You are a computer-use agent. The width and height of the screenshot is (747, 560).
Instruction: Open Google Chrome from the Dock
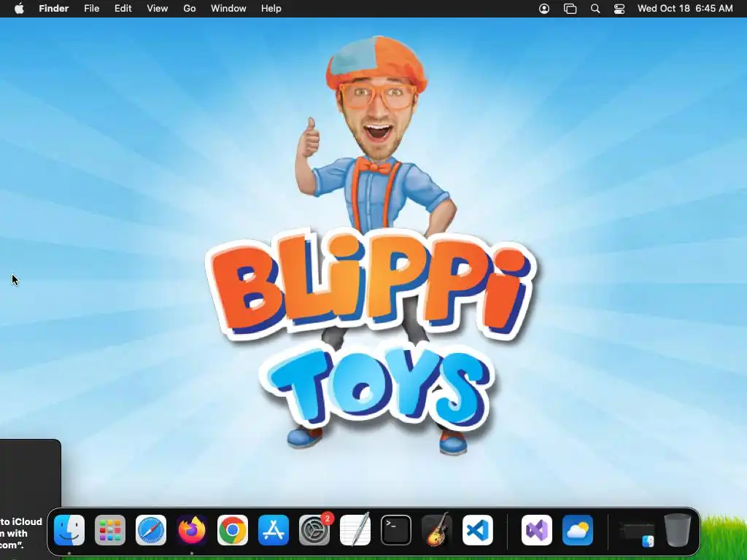click(233, 530)
